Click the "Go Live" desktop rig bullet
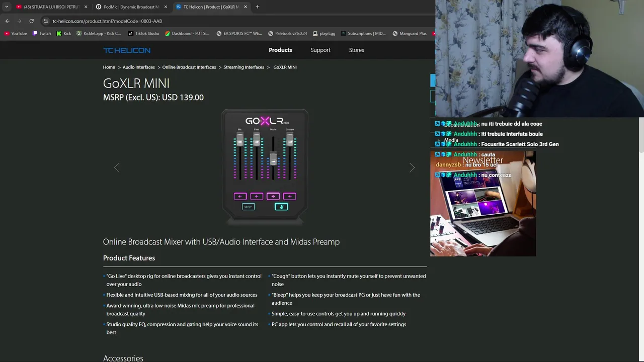This screenshot has width=644, height=362. coord(184,280)
